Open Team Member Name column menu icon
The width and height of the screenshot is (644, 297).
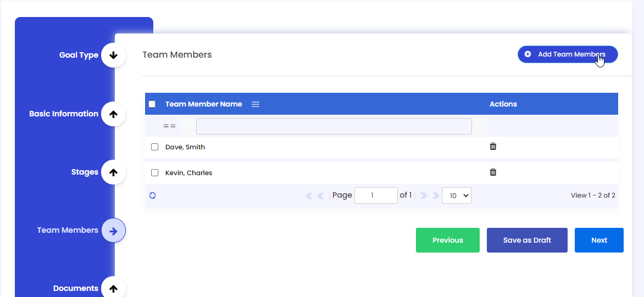point(256,104)
